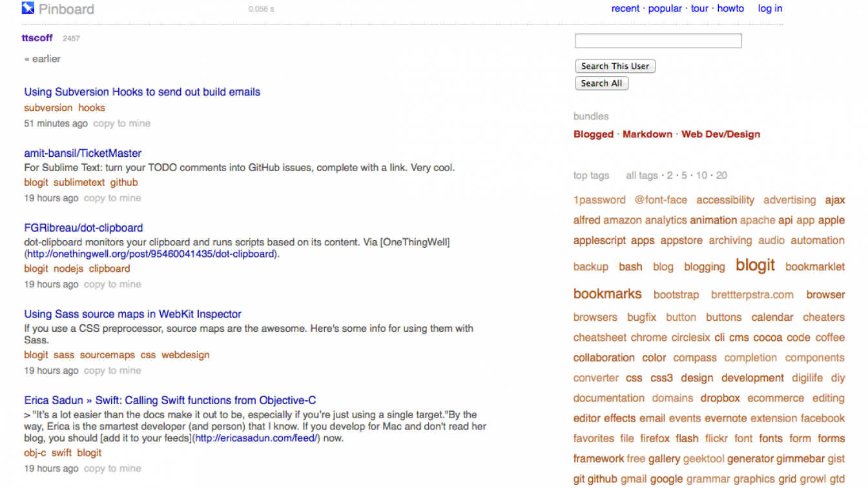Select the hooks tag under Subversion Hooks
The image size is (868, 488).
(92, 108)
